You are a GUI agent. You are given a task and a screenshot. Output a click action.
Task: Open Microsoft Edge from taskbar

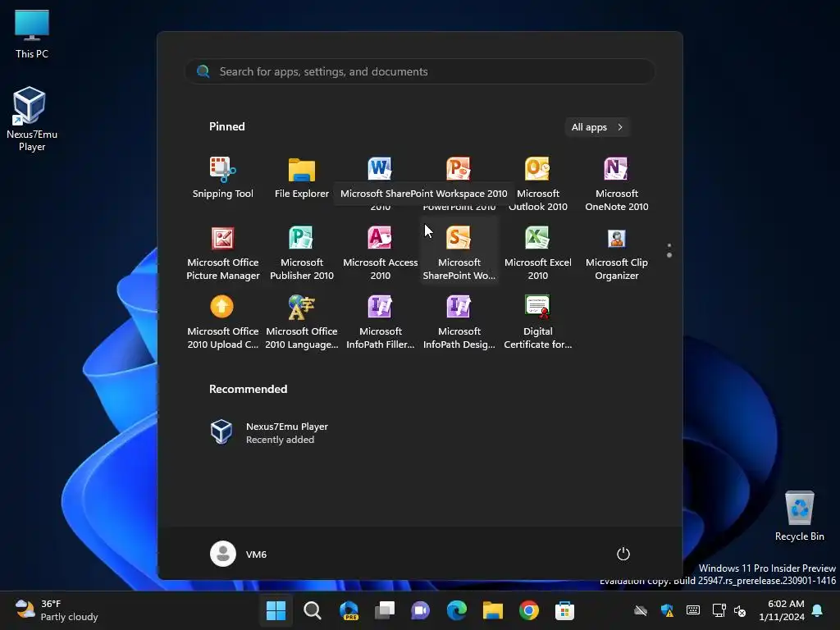pos(456,610)
